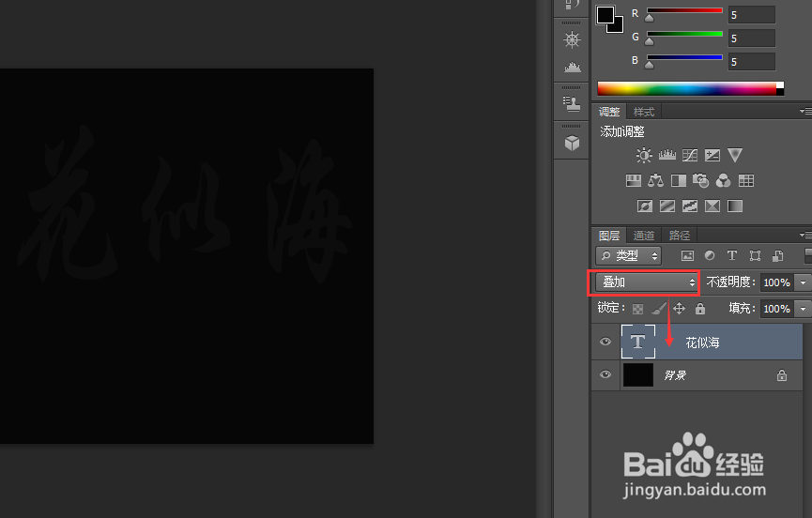
Task: Add a Hue/Saturation adjustment
Action: (634, 180)
